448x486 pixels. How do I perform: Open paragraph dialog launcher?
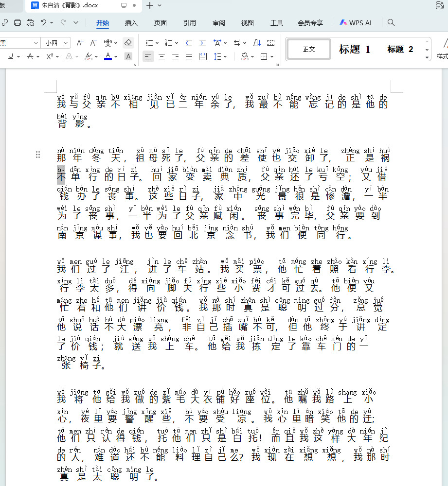pos(277,65)
